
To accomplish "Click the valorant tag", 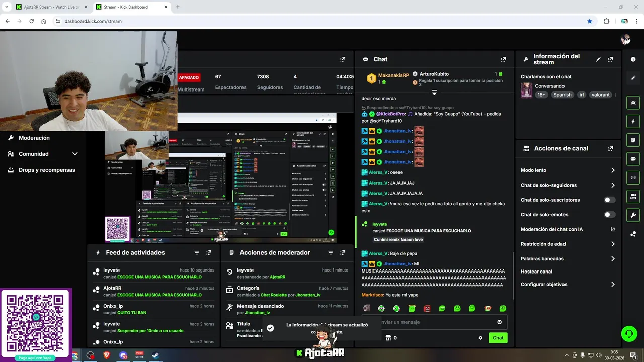I will coord(601,95).
